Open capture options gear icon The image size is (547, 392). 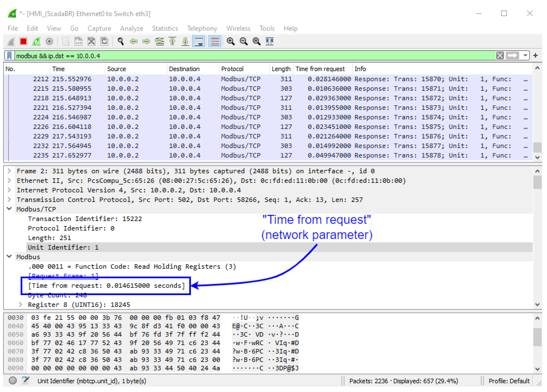(x=49, y=42)
